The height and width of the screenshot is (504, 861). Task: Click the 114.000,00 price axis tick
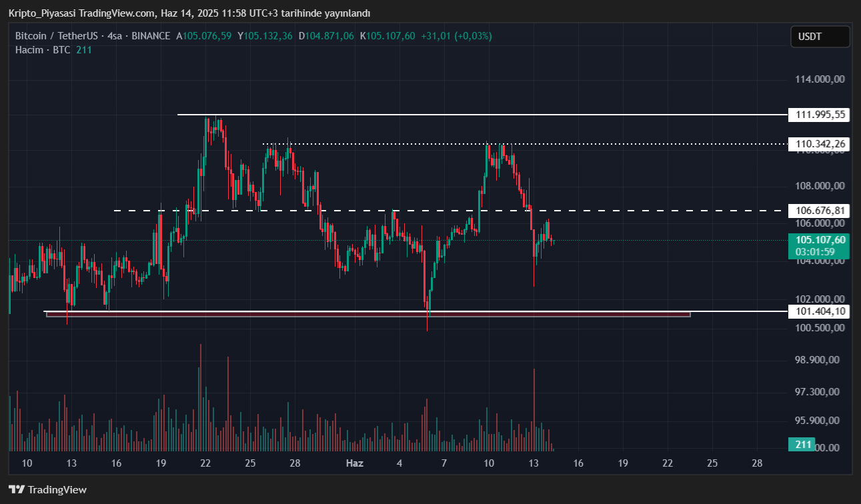tap(820, 79)
